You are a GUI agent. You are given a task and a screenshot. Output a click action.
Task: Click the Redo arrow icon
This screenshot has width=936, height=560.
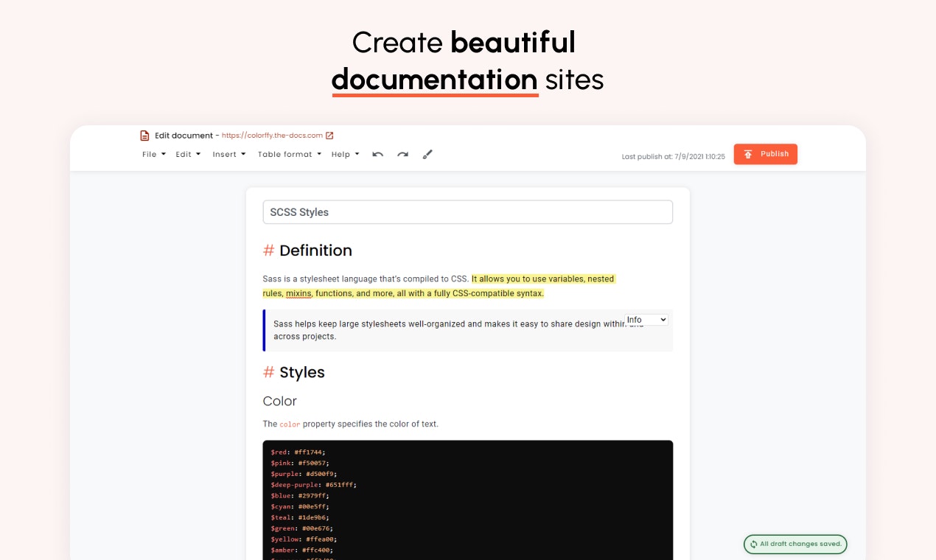coord(403,154)
